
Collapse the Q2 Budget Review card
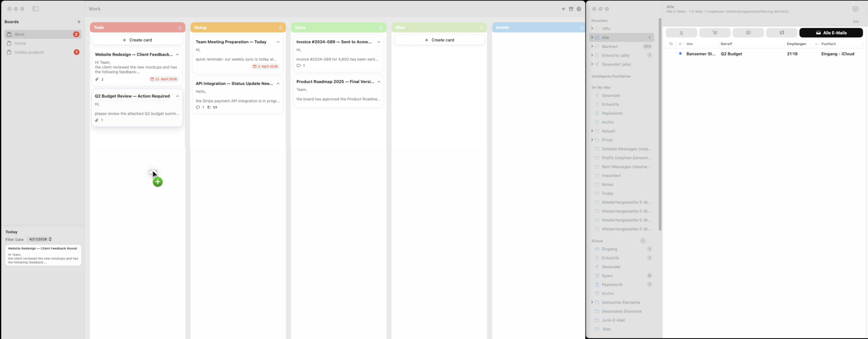click(x=177, y=96)
